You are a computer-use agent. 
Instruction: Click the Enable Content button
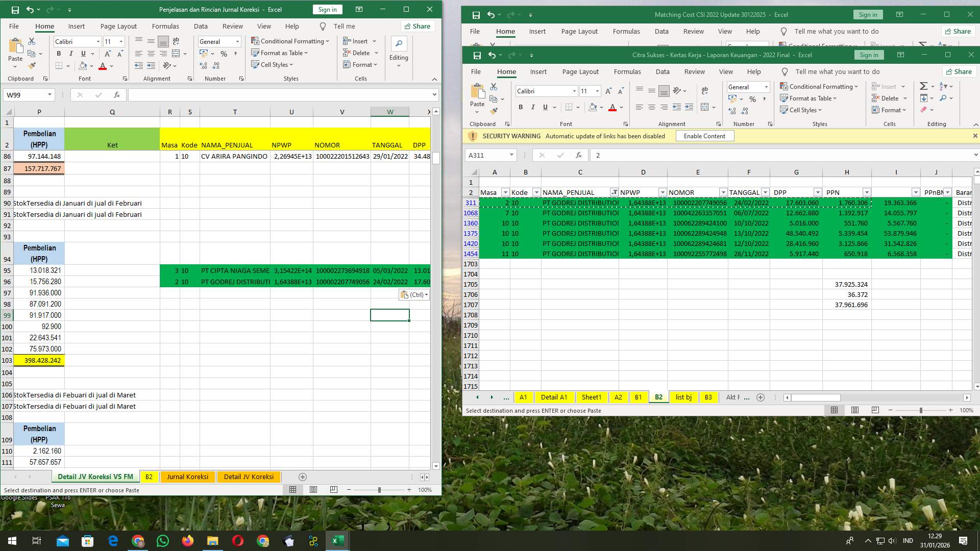click(704, 136)
